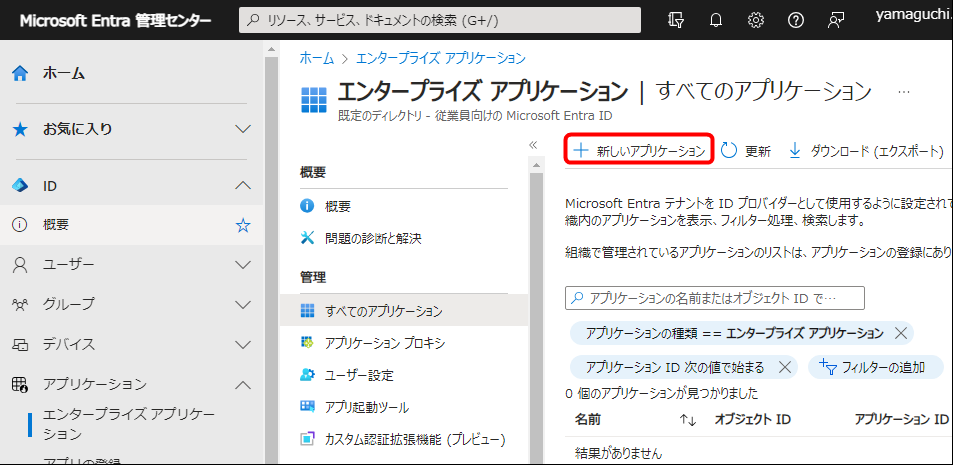Screen dimensions: 953x465
Task: Click the アプリケーション grid icon in sidebar
Action: point(20,384)
